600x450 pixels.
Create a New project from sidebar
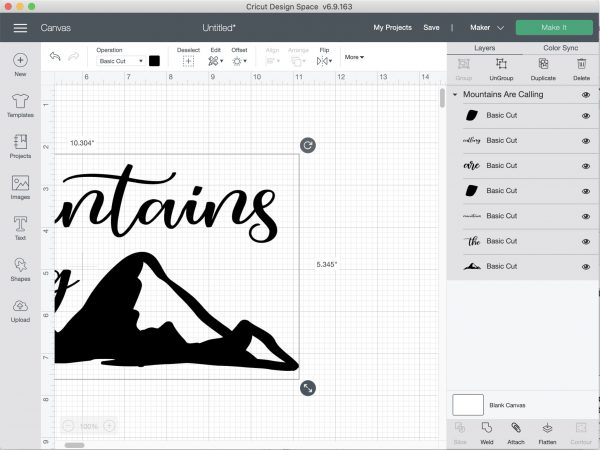[x=20, y=65]
